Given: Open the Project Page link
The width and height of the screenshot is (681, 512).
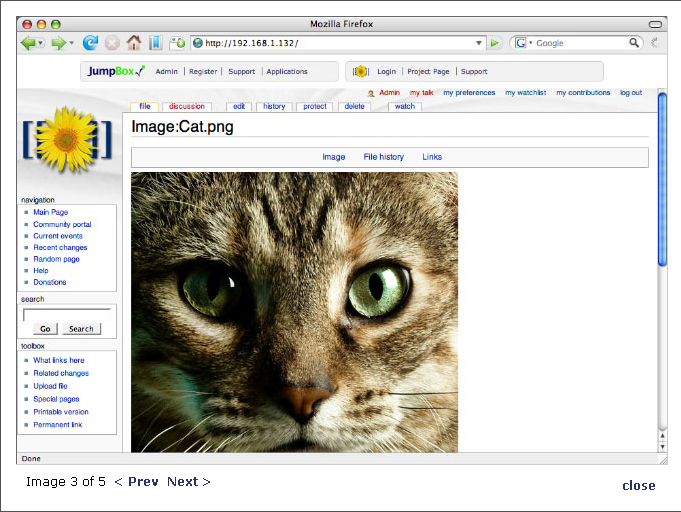Looking at the screenshot, I should click(x=428, y=72).
